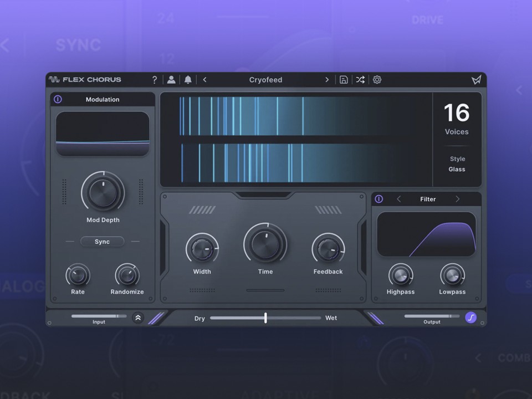
Task: Go to previous preset arrow
Action: (x=204, y=80)
